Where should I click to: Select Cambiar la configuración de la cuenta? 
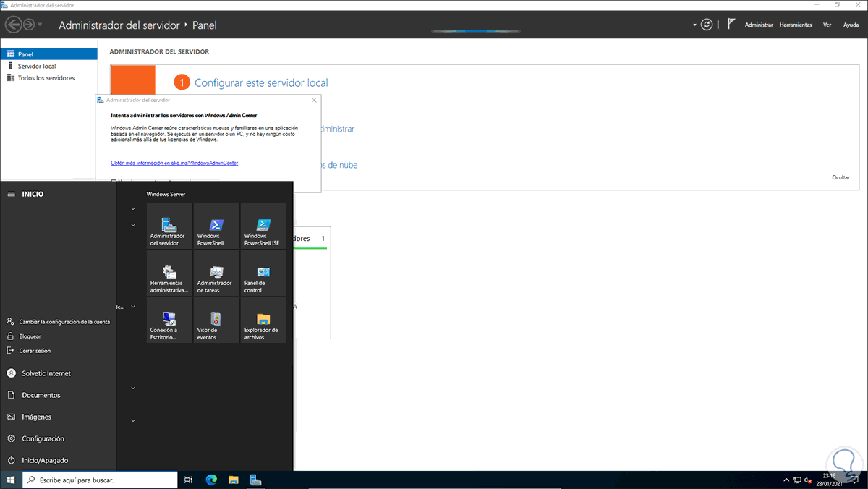58,321
